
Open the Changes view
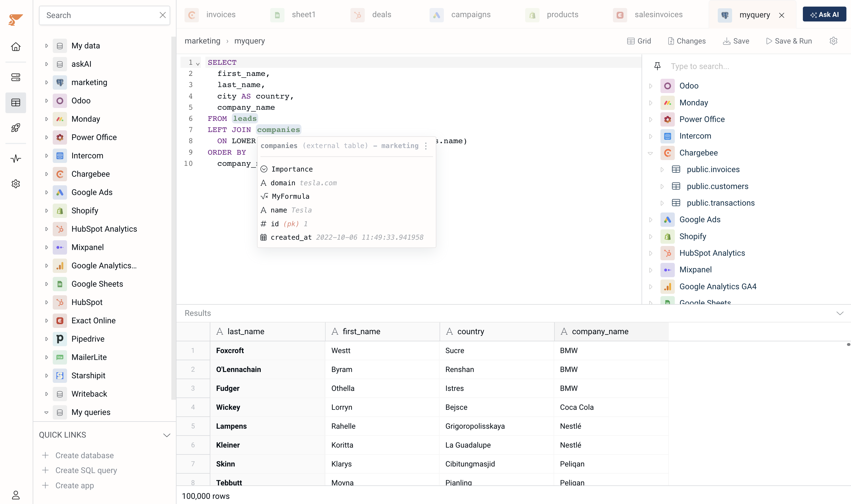(687, 41)
